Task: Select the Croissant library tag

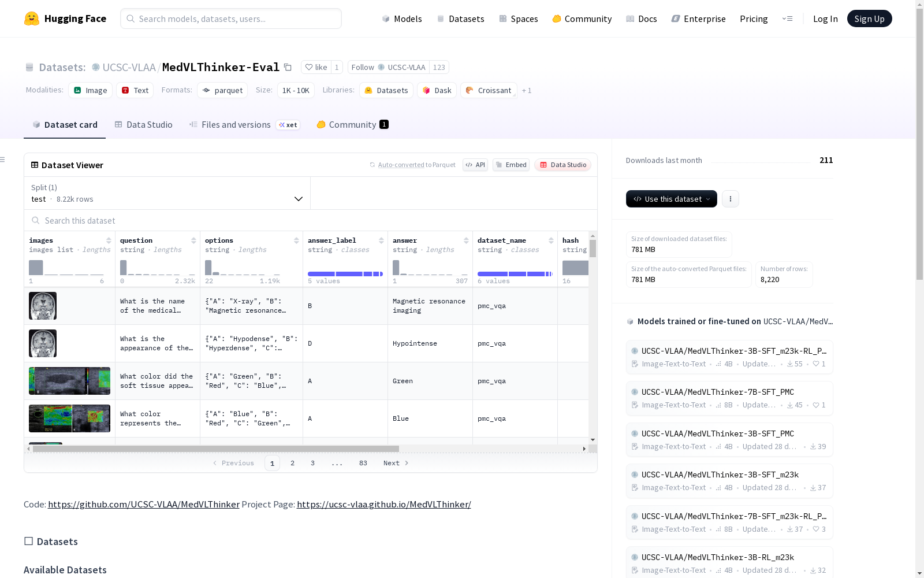Action: point(489,90)
